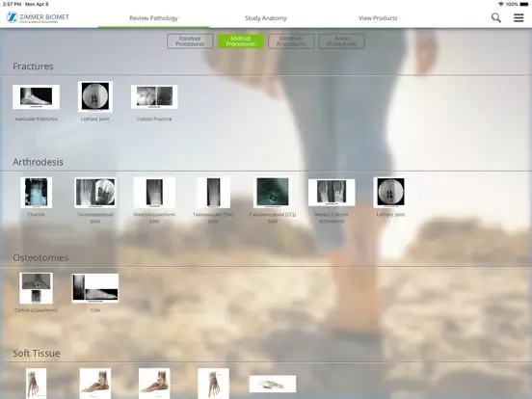Open Naviculocuneiform Joint thumbnail
Image resolution: width=532 pixels, height=399 pixels.
[x=154, y=193]
